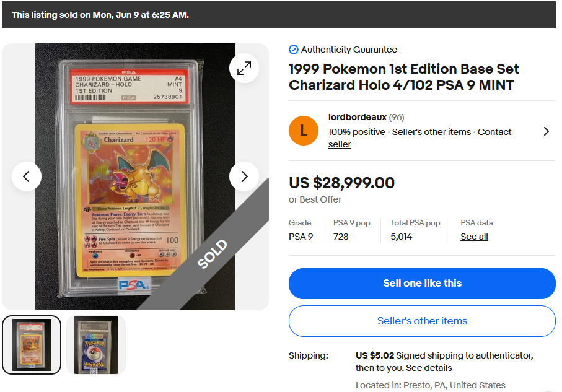
Task: Click the main PSA slab Charizard photo
Action: coord(135,176)
